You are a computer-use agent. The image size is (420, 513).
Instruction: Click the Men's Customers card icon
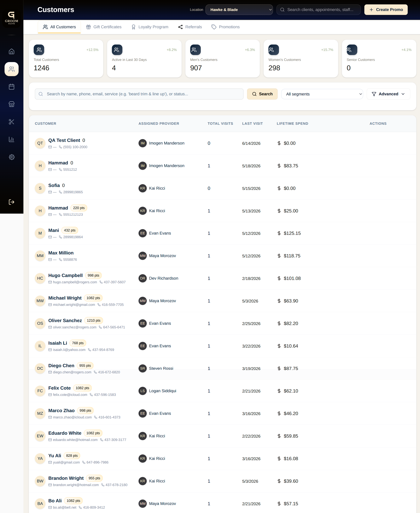click(195, 50)
